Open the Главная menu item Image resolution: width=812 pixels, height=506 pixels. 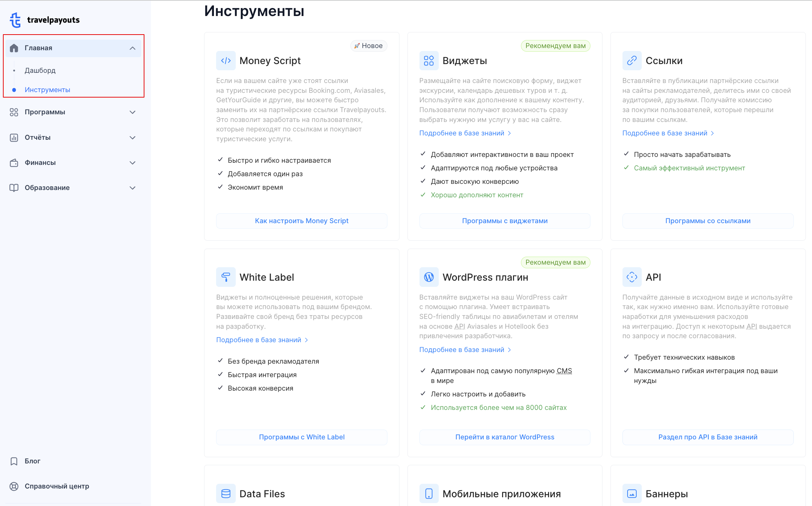(73, 48)
